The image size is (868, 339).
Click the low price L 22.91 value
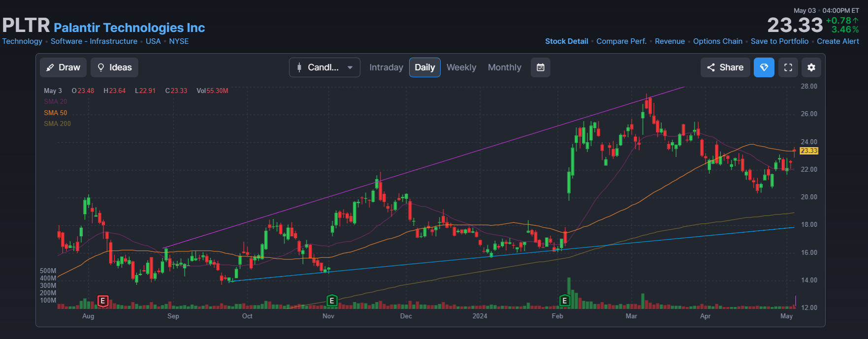tap(145, 91)
